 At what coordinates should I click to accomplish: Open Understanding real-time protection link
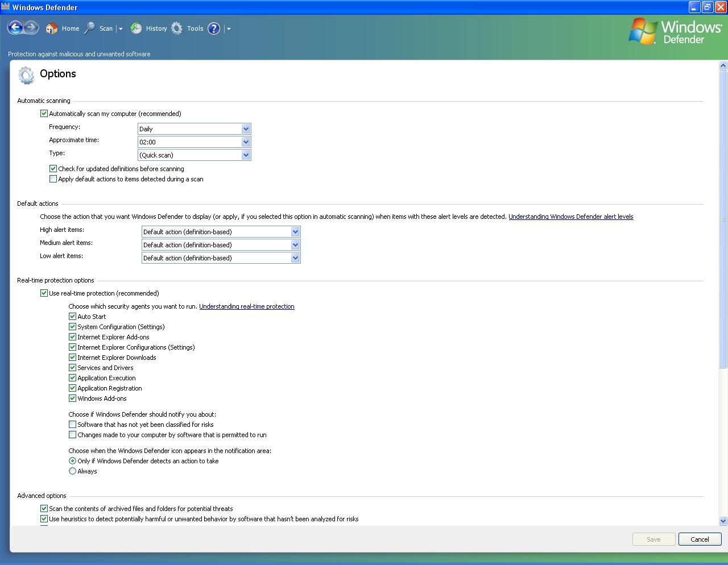pyautogui.click(x=246, y=306)
